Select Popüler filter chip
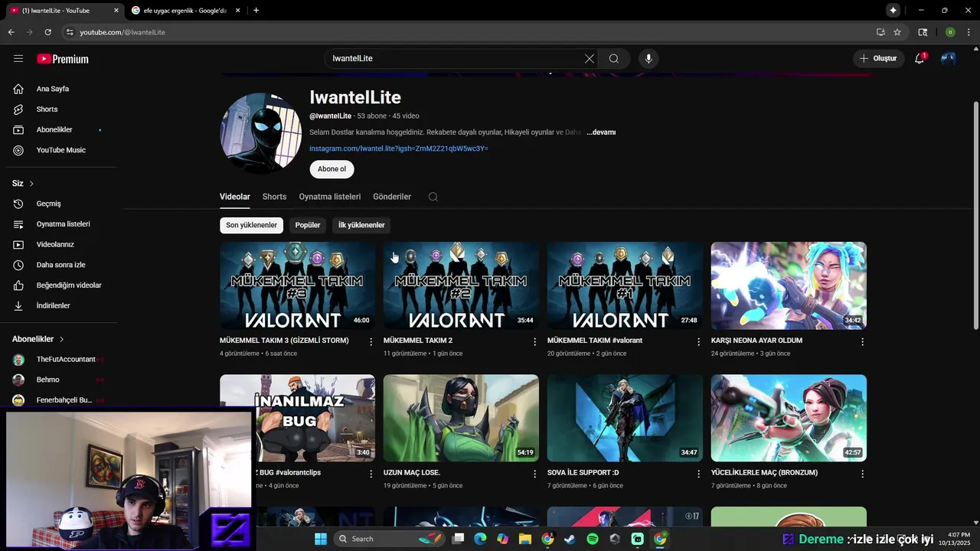The width and height of the screenshot is (980, 551). tap(308, 225)
